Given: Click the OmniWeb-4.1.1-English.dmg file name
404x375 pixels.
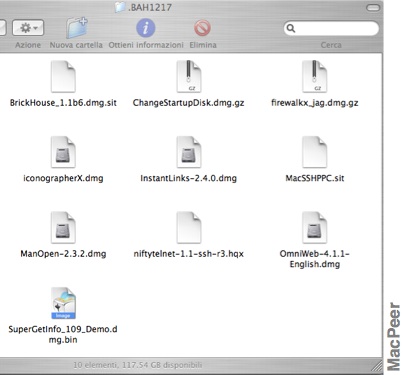Looking at the screenshot, I should (x=315, y=259).
